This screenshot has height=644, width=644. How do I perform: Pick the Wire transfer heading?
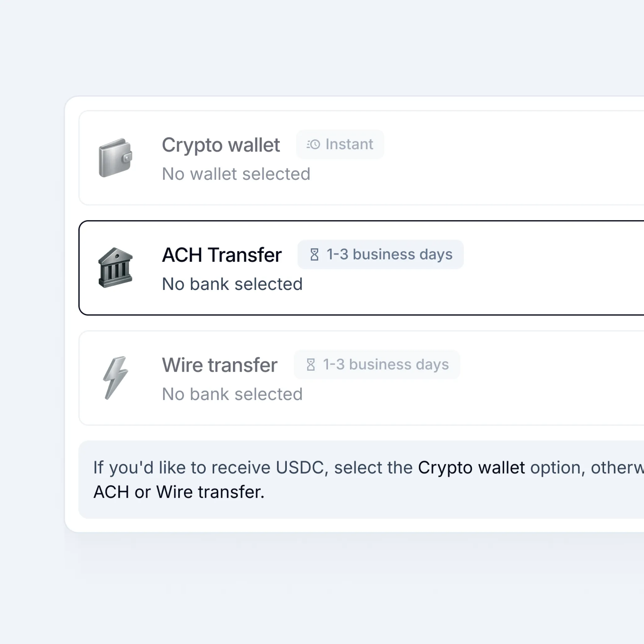tap(220, 365)
